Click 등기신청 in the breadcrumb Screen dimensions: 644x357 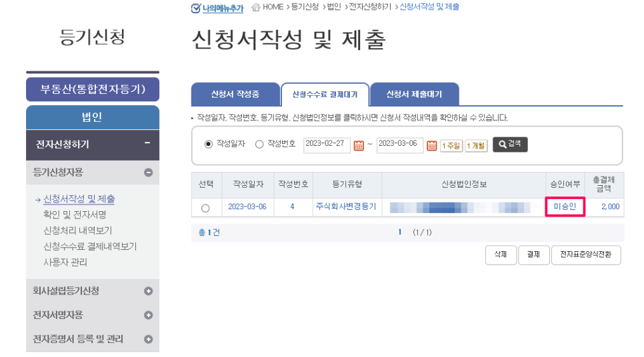coord(305,7)
